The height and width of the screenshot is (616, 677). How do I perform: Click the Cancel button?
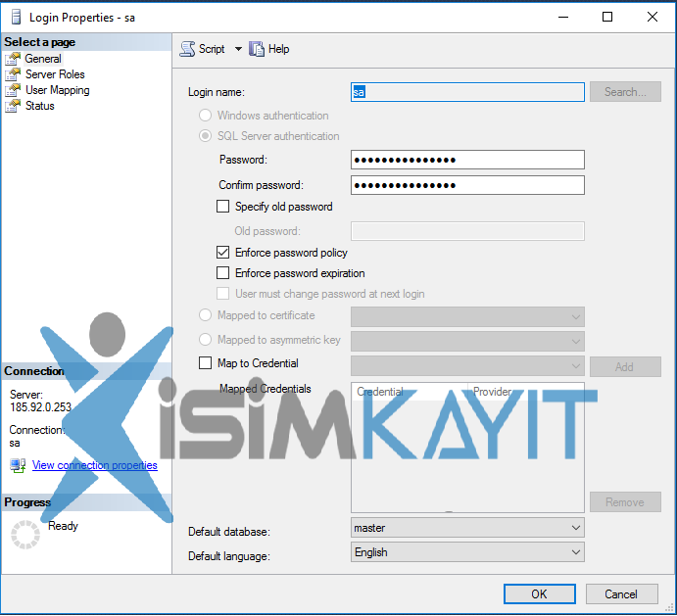tap(622, 594)
